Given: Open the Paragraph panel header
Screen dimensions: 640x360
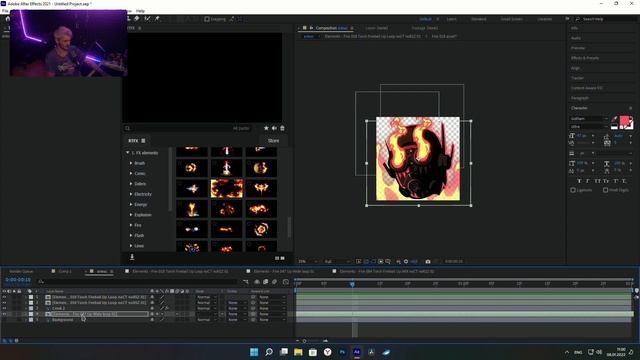Looking at the screenshot, I should click(580, 98).
